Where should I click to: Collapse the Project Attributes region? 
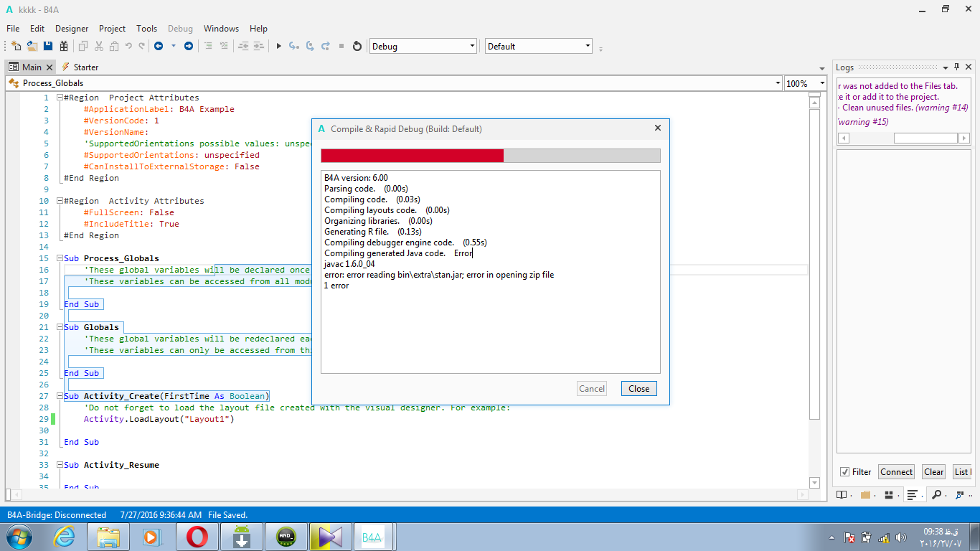pos(60,98)
